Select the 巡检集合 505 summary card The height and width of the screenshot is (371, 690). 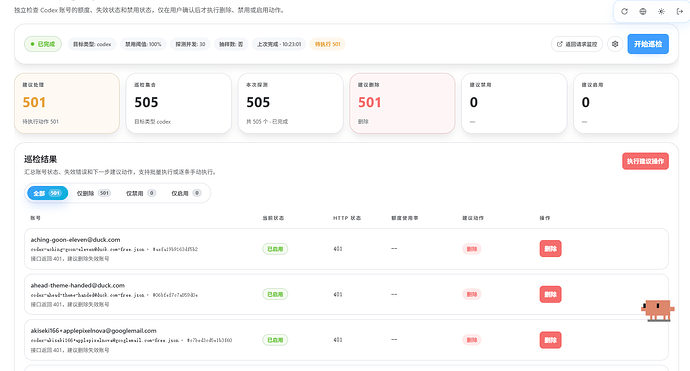click(179, 103)
